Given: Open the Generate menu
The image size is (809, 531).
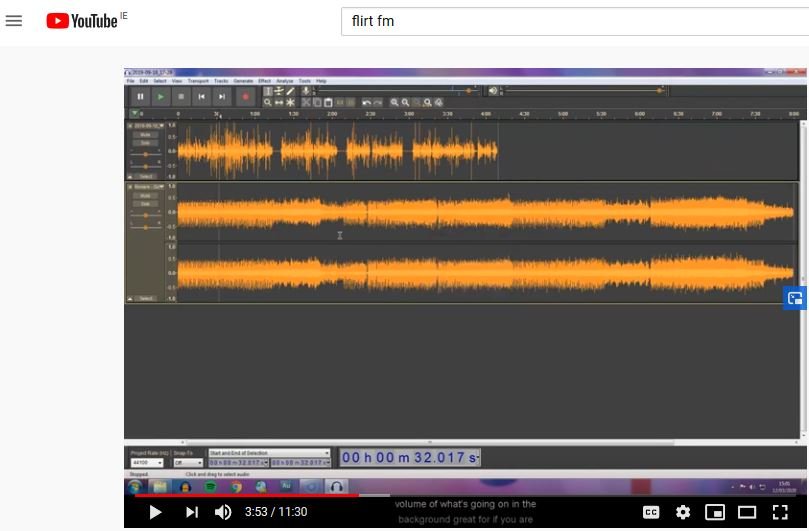Looking at the screenshot, I should [243, 81].
